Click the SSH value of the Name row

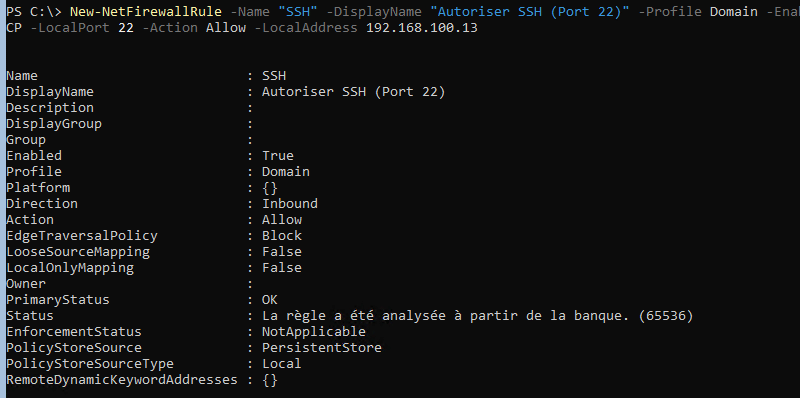pyautogui.click(x=274, y=76)
